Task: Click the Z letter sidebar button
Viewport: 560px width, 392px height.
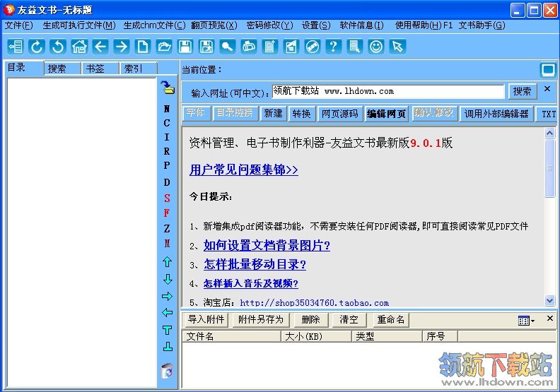Action: tap(167, 228)
